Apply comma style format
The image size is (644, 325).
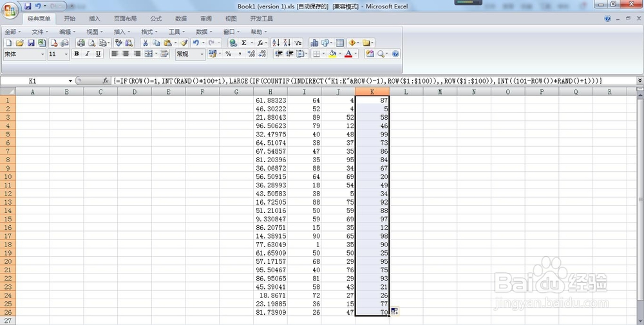pos(240,54)
